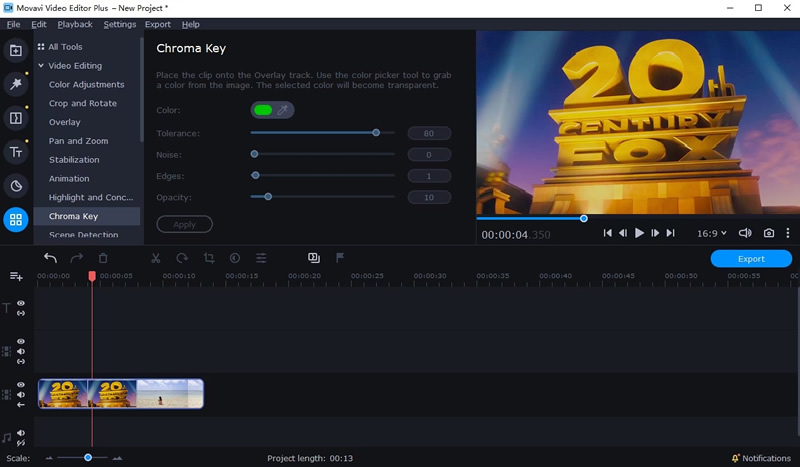Mute the overlay track

[x=21, y=351]
